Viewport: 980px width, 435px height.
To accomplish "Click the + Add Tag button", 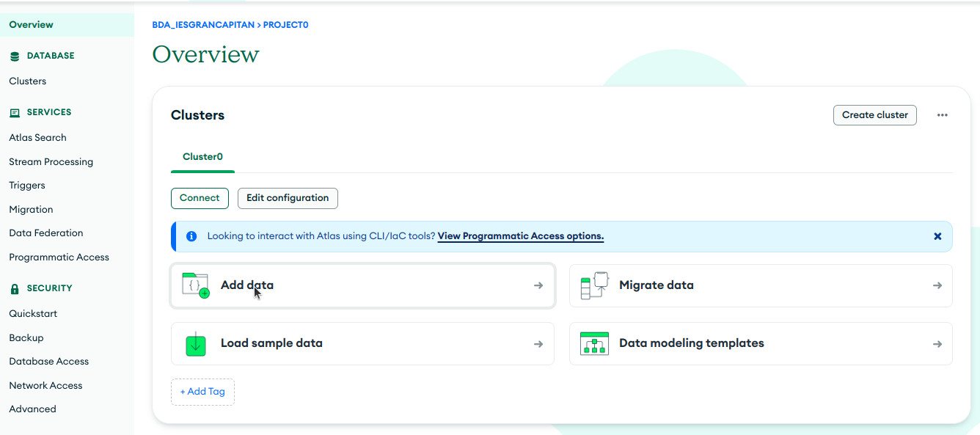I will click(x=202, y=392).
